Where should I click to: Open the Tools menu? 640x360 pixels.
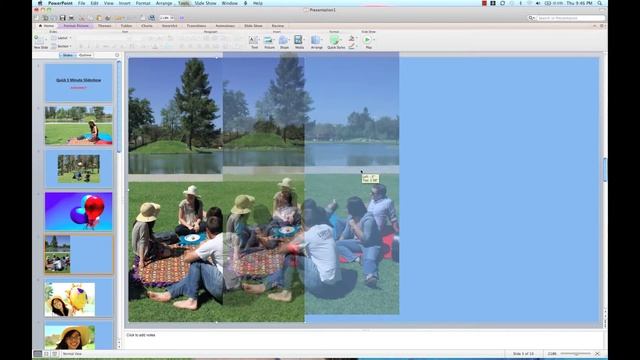point(184,3)
